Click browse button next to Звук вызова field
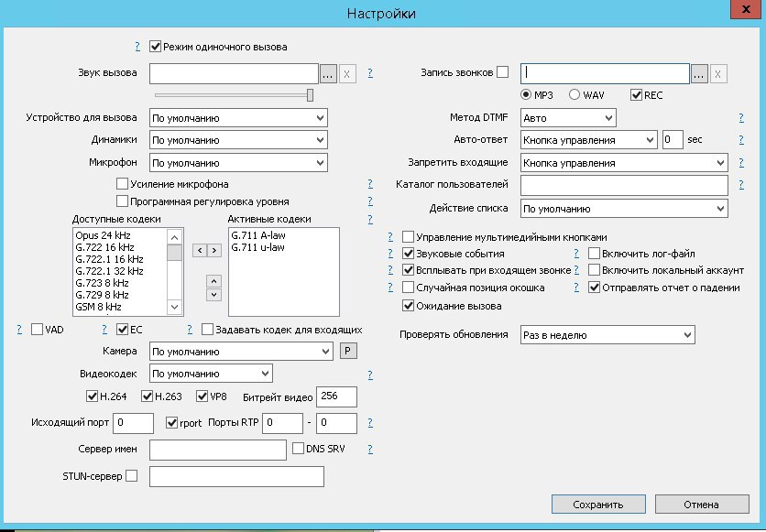The height and width of the screenshot is (532, 766). pyautogui.click(x=328, y=73)
